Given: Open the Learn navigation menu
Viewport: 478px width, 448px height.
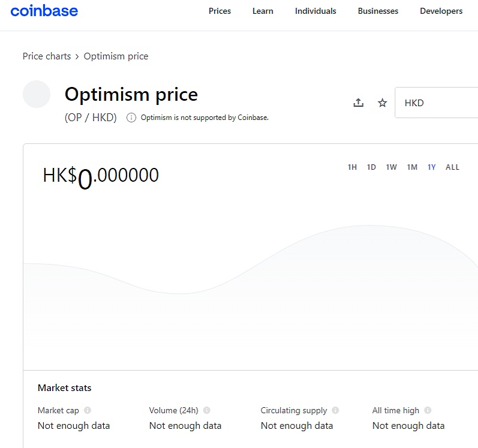Looking at the screenshot, I should (263, 11).
